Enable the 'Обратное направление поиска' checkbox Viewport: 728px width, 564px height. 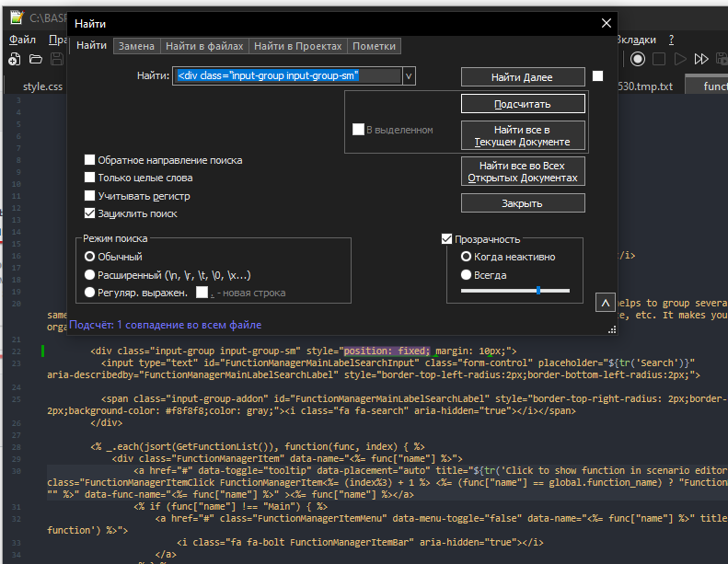coord(90,160)
